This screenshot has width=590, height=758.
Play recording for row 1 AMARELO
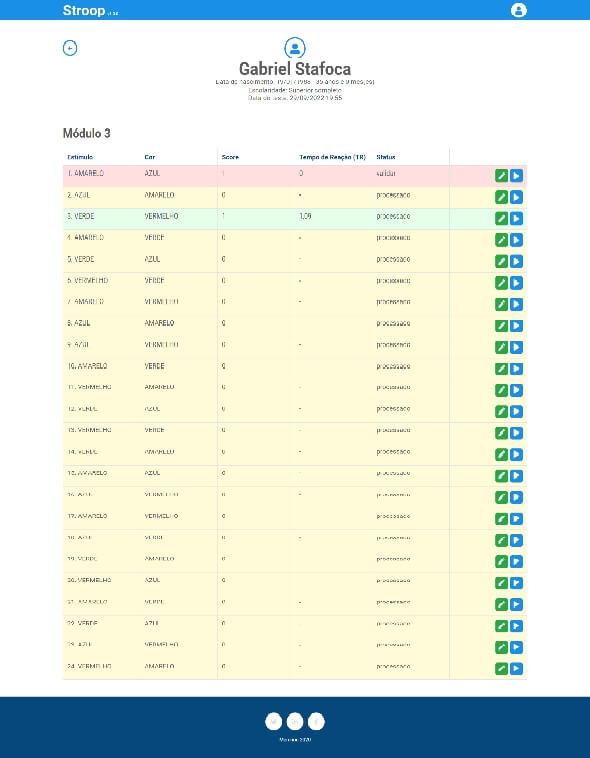pyautogui.click(x=516, y=175)
